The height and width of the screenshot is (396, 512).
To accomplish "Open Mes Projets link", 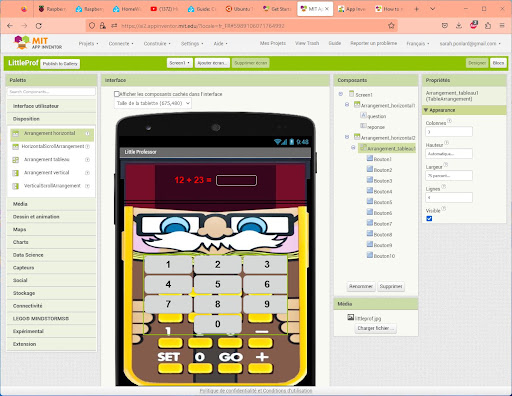I will 273,43.
